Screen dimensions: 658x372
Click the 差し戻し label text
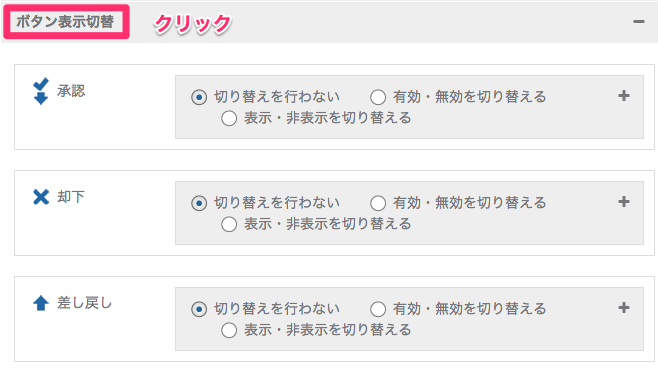pos(84,303)
